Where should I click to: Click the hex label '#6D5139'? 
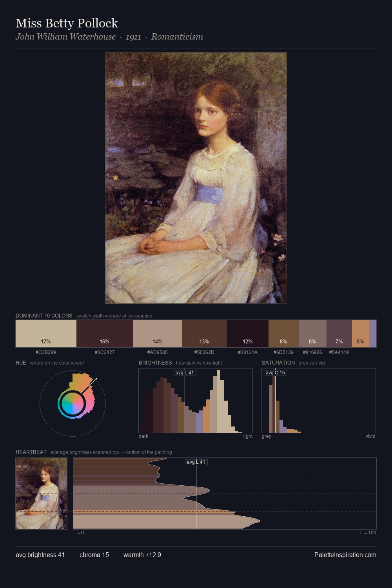283,352
